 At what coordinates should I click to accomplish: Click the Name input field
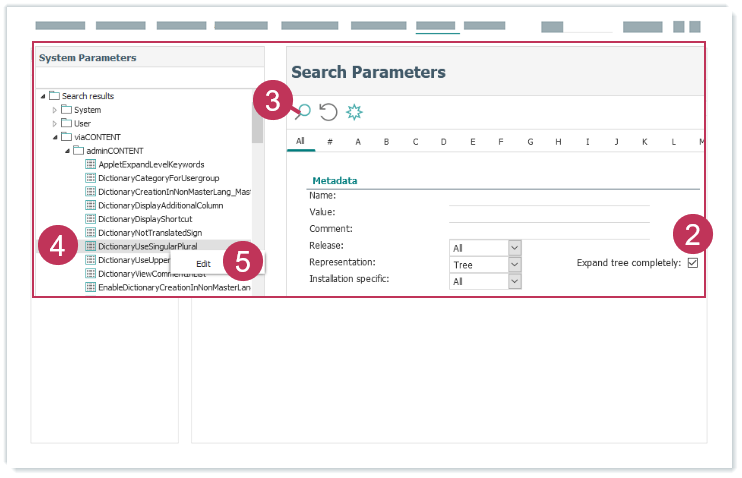[548, 196]
